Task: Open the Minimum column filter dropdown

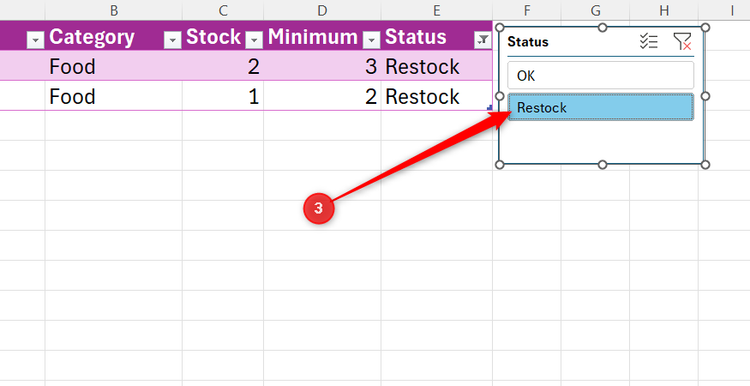Action: (372, 40)
